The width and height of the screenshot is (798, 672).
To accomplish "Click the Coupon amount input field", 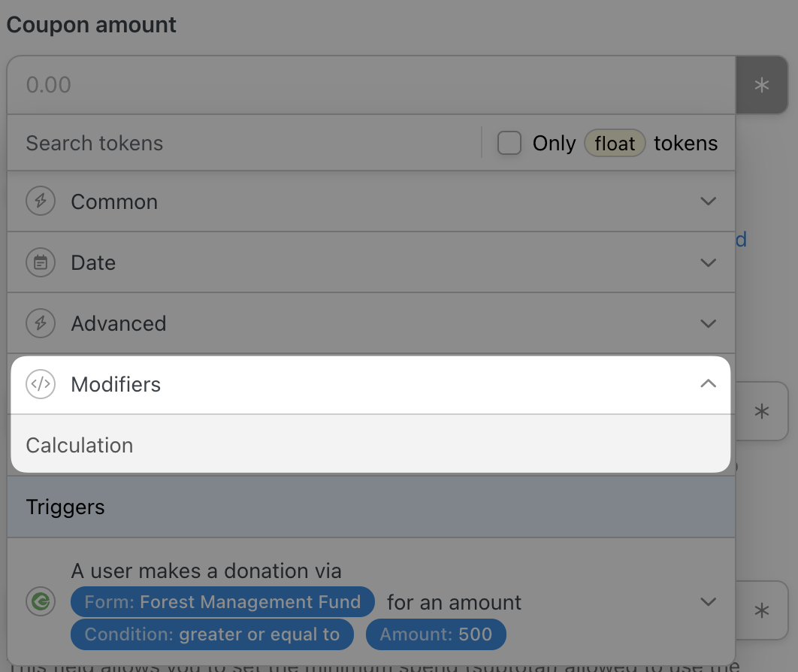I will pos(371,85).
